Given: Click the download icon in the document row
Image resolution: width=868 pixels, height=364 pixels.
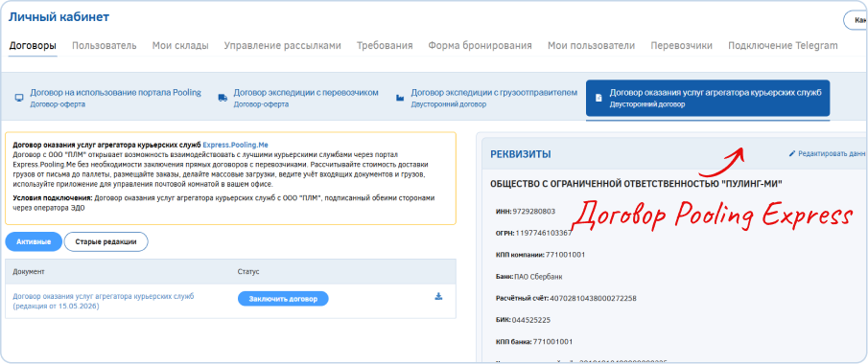Looking at the screenshot, I should coord(438,297).
